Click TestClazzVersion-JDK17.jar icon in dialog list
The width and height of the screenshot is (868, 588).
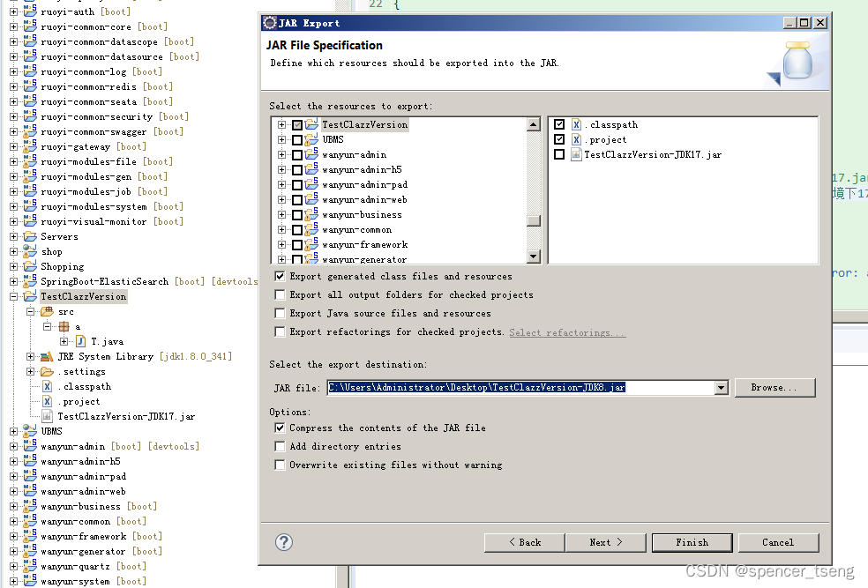pos(576,154)
